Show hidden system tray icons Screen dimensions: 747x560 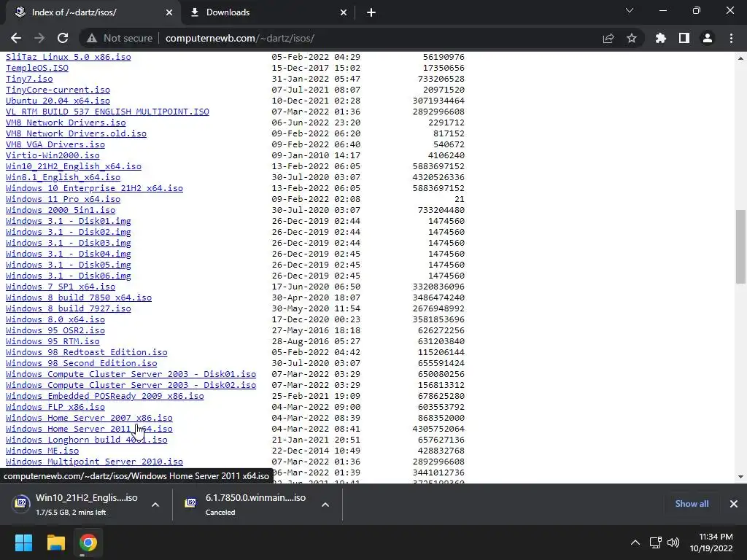pyautogui.click(x=635, y=542)
